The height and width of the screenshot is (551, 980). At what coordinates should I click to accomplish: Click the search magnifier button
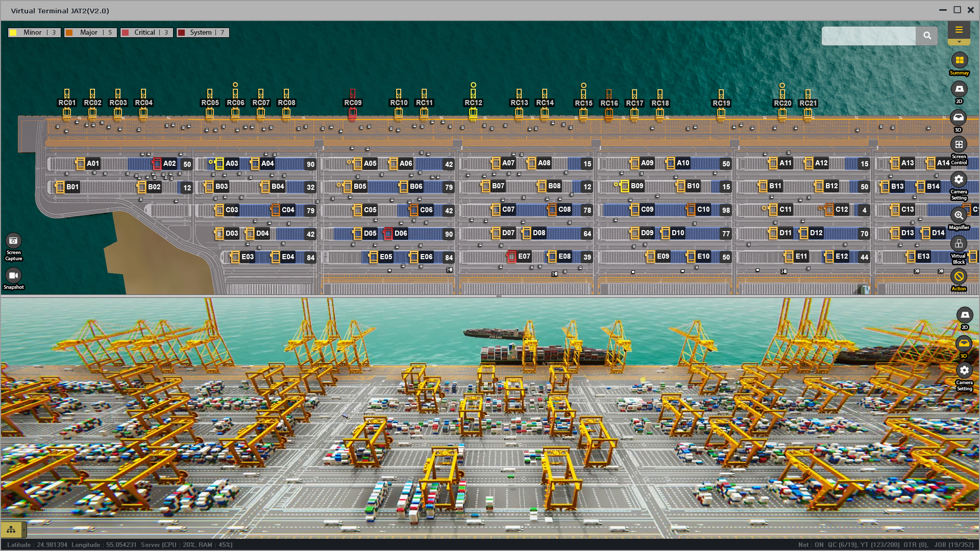(927, 36)
